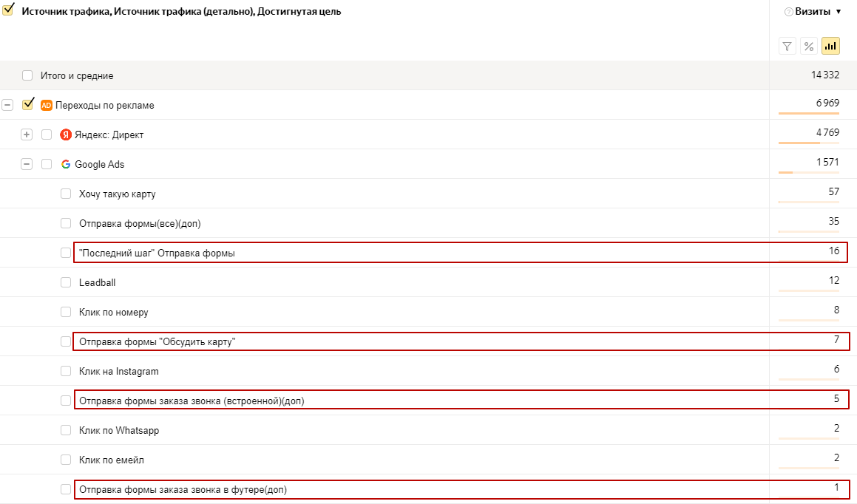The width and height of the screenshot is (857, 504).
Task: Collapse the Переходы по рекламе group
Action: [7, 105]
